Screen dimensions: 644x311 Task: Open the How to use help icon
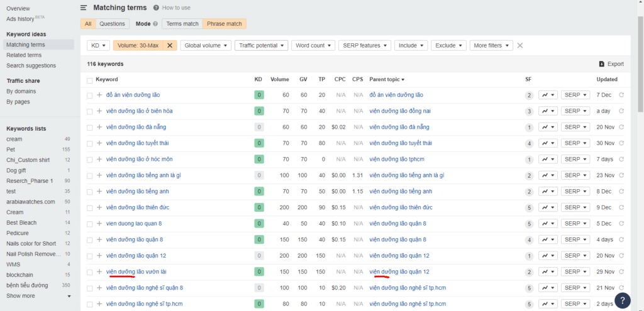(x=155, y=8)
